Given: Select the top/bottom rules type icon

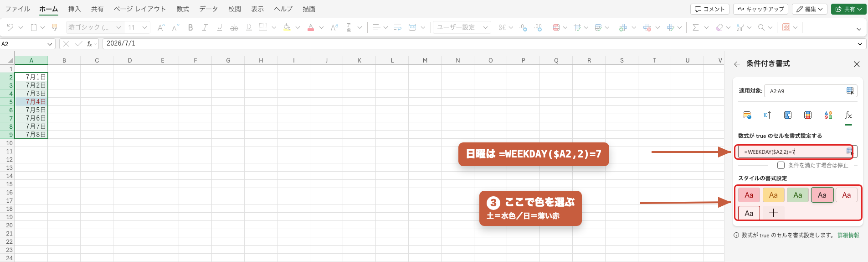Looking at the screenshot, I should [767, 115].
